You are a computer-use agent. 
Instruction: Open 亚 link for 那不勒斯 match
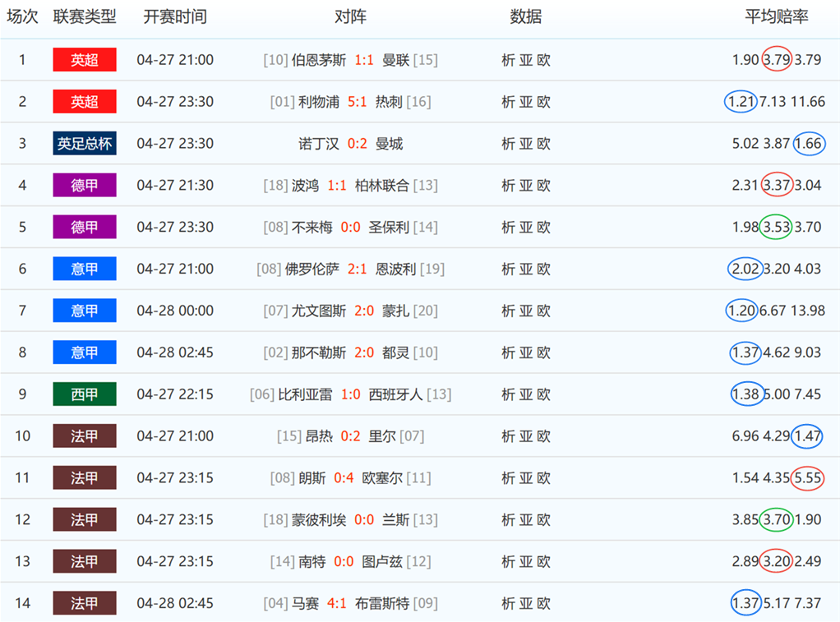[x=525, y=352]
